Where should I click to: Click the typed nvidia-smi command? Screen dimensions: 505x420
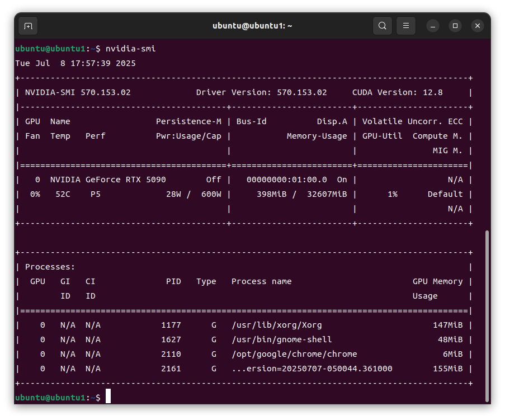point(130,49)
